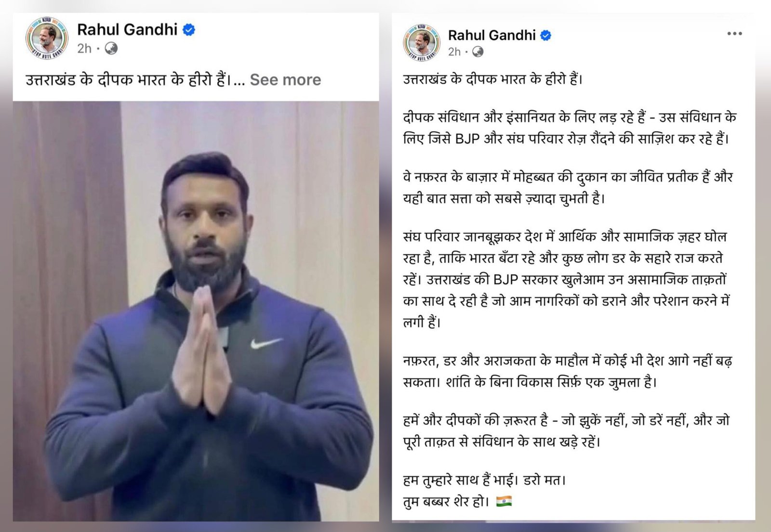771x532 pixels.
Task: Expand the post text with See more
Action: [x=285, y=79]
